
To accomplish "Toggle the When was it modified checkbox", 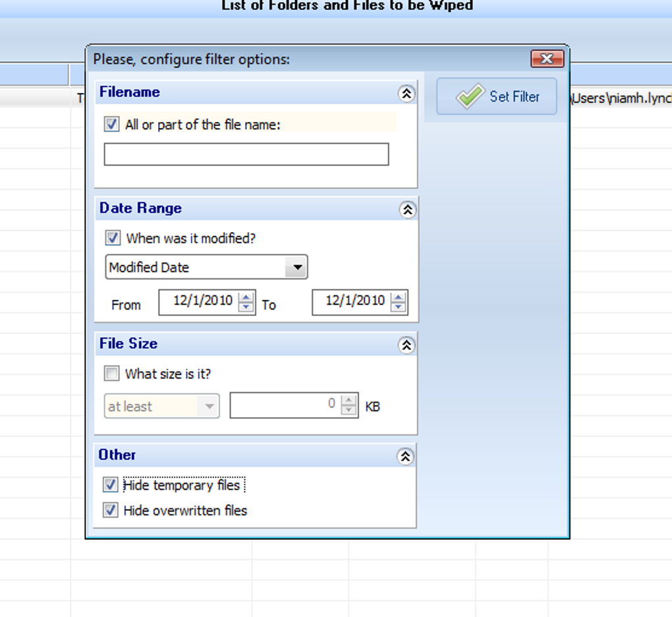I will pyautogui.click(x=113, y=237).
